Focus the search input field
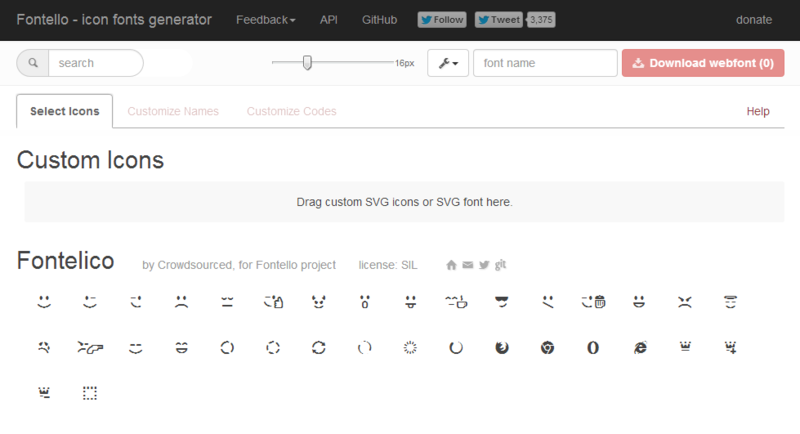This screenshot has width=800, height=434. click(x=95, y=63)
